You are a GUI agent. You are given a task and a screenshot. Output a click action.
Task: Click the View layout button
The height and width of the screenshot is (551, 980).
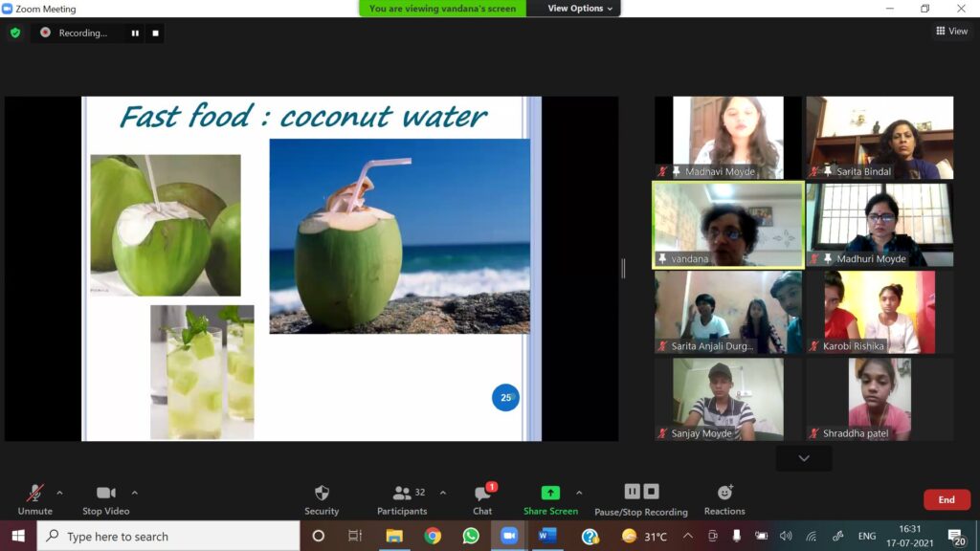(x=951, y=31)
